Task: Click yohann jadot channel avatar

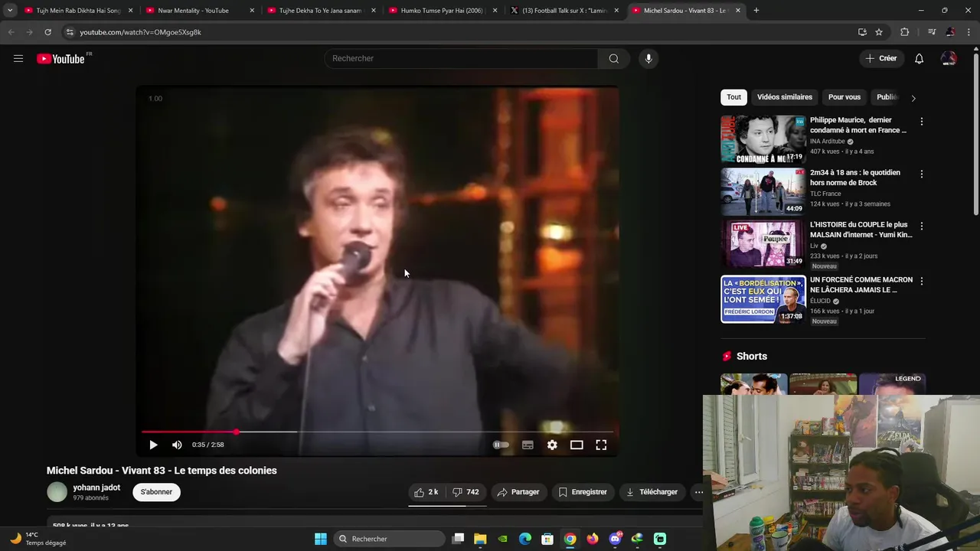Action: (57, 492)
